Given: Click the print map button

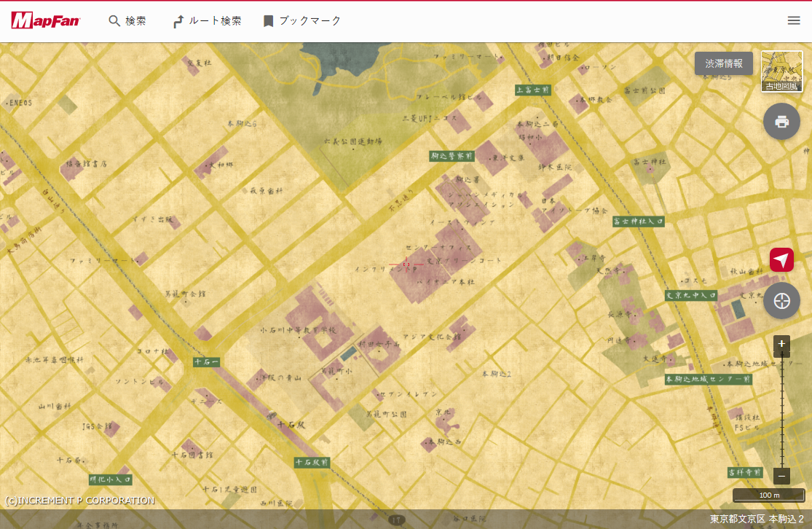Looking at the screenshot, I should click(x=781, y=121).
